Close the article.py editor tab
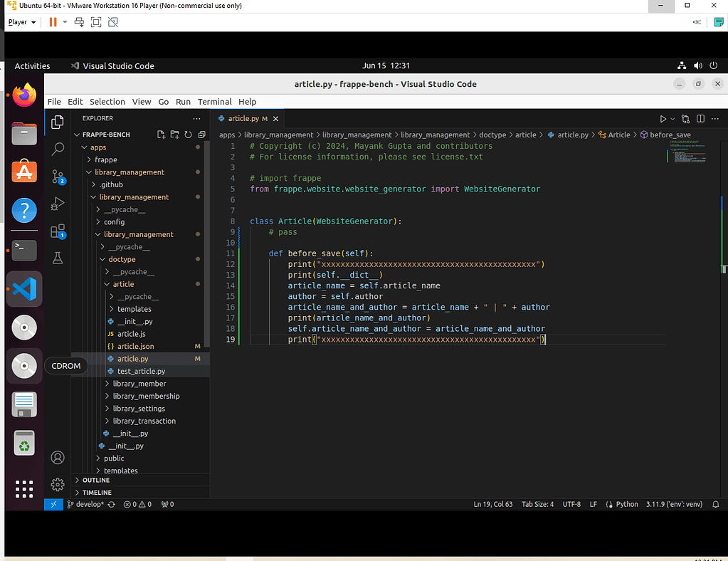The image size is (728, 561). tap(276, 119)
